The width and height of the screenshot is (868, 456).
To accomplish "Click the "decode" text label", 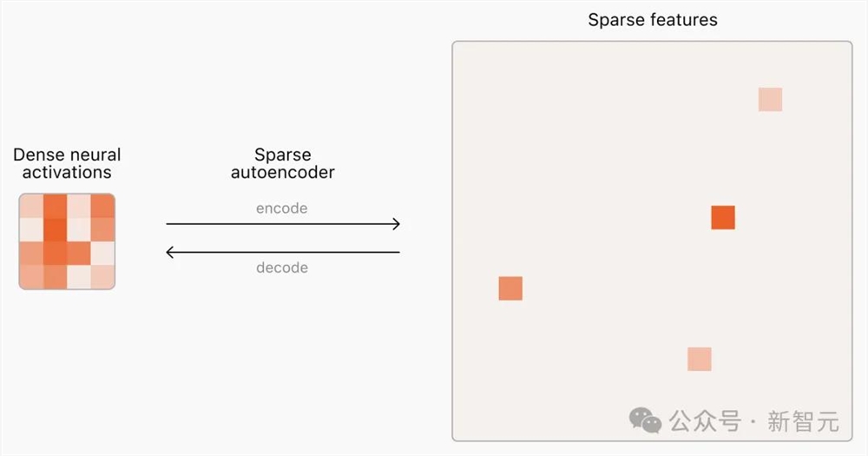I will tap(282, 268).
